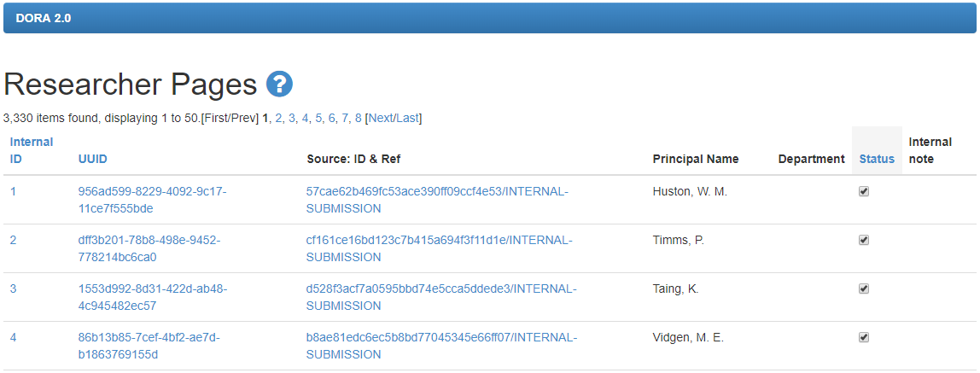The height and width of the screenshot is (373, 980).
Task: Go to page 8 of results
Action: point(359,118)
